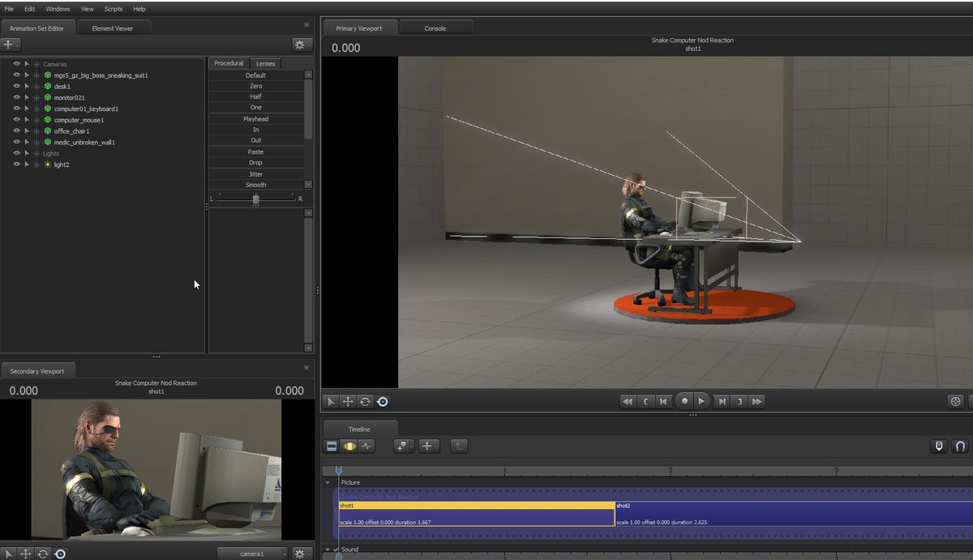The height and width of the screenshot is (560, 973).
Task: Expand the office_chair1 tree node
Action: coord(36,130)
